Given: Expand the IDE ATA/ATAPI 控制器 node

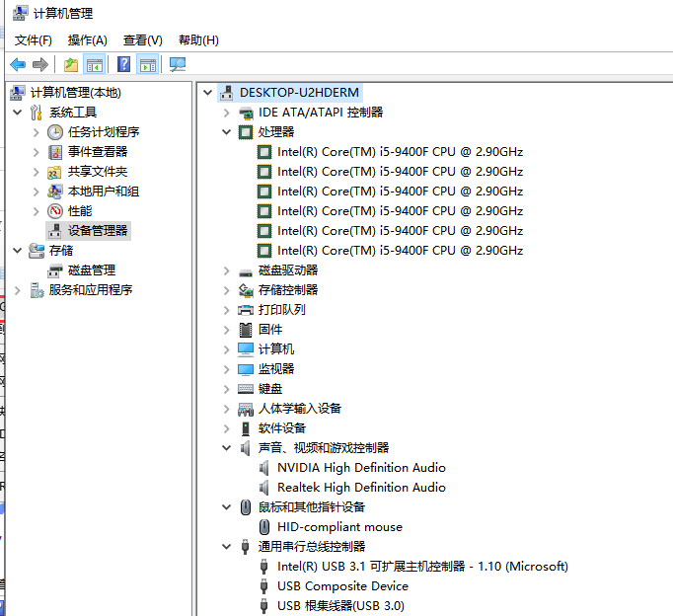Looking at the screenshot, I should [227, 113].
